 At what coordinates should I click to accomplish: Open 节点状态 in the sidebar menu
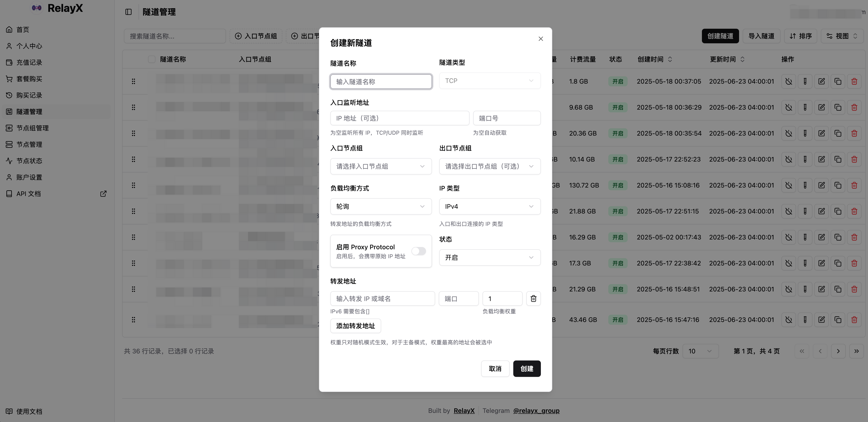point(29,161)
